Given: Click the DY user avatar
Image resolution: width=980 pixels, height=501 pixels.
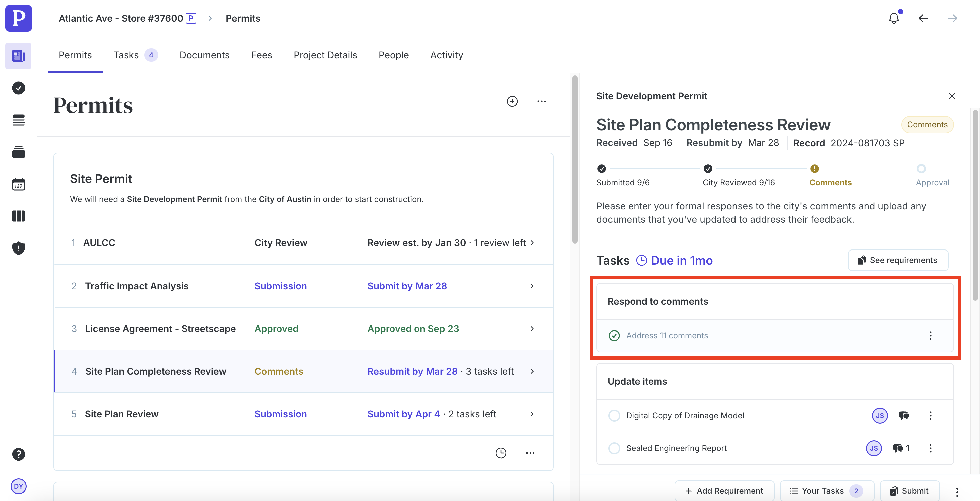Looking at the screenshot, I should (x=18, y=486).
